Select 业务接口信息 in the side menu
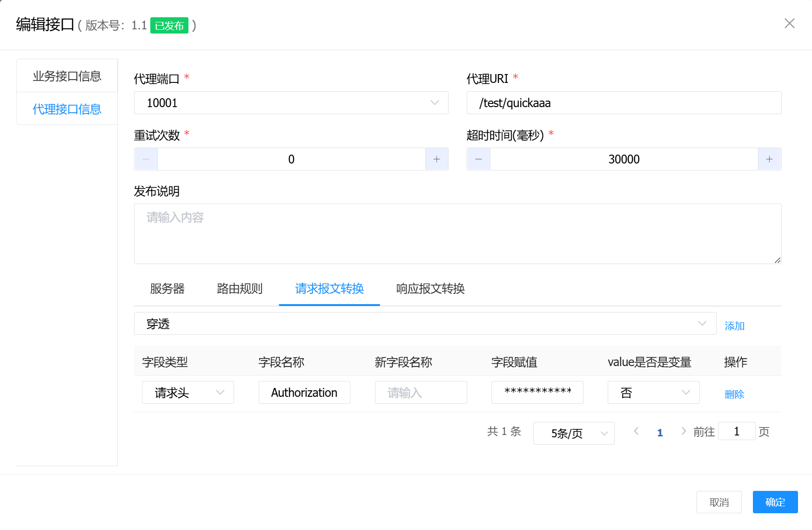Image resolution: width=812 pixels, height=530 pixels. click(67, 76)
